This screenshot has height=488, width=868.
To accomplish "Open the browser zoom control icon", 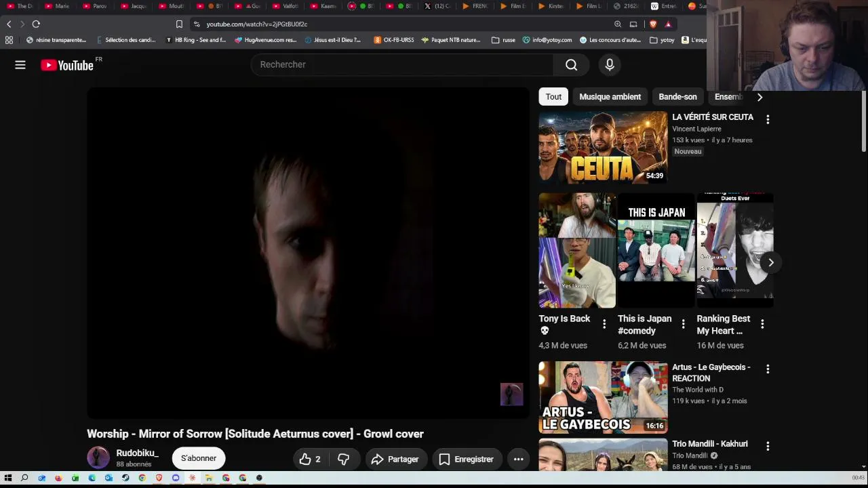I will [x=618, y=24].
